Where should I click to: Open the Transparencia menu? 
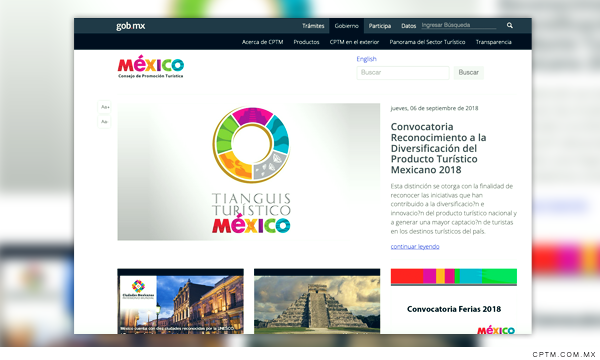click(x=494, y=42)
